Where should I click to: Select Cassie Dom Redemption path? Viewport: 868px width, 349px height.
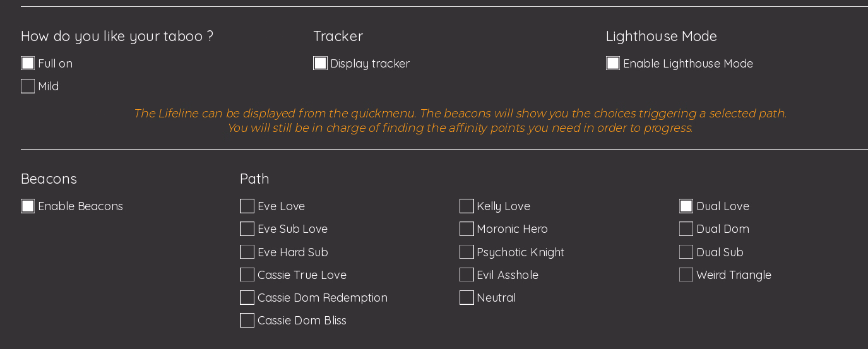point(247,297)
